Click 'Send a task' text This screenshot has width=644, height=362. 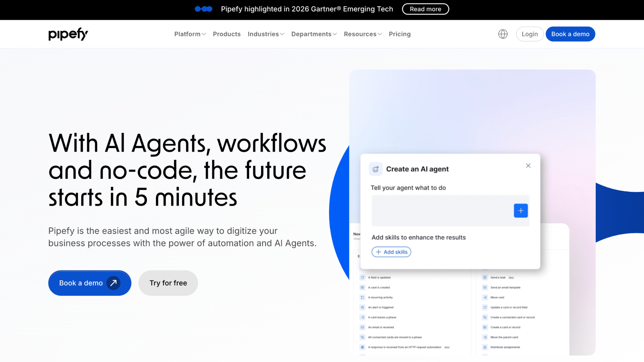[x=498, y=278]
